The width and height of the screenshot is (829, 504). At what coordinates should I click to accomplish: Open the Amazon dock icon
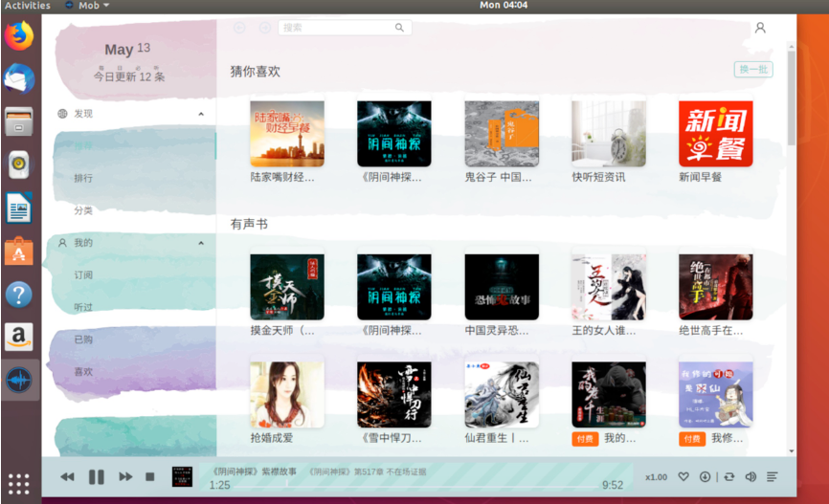[19, 337]
